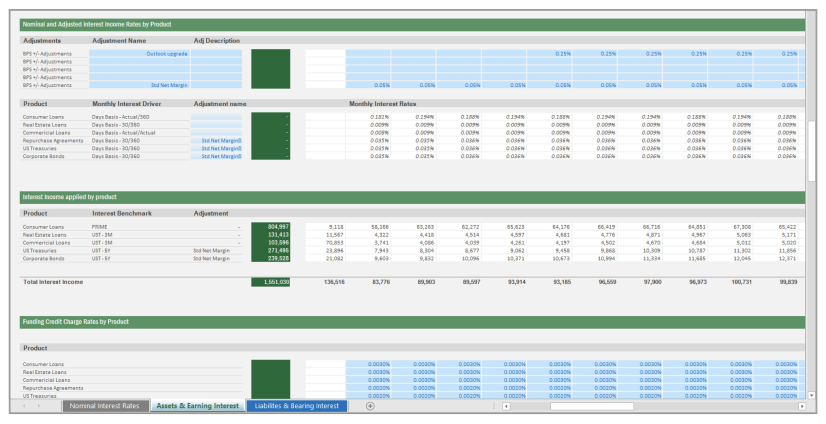Switch to the Nominal Interest Rates sheet
This screenshot has width=826, height=424.
[105, 406]
